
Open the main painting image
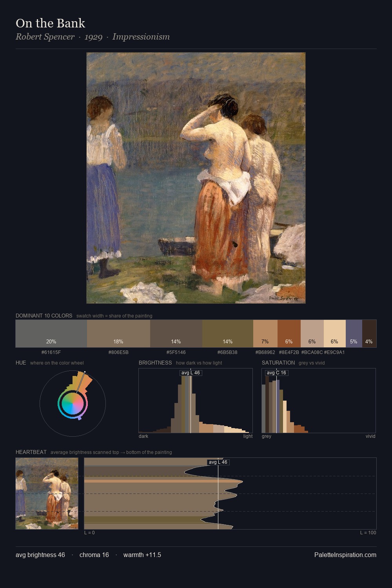click(x=196, y=178)
